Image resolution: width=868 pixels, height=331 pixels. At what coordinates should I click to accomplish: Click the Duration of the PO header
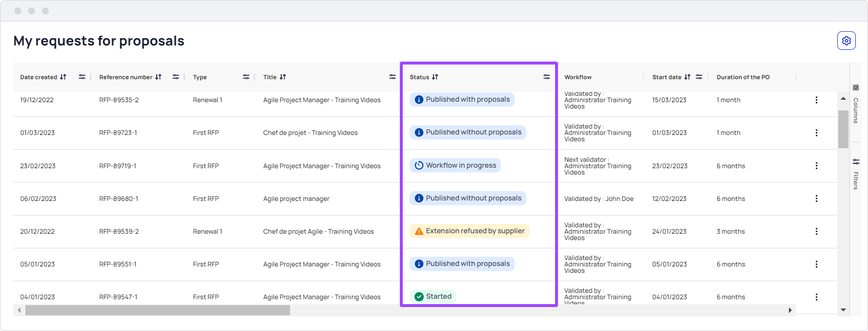tap(743, 77)
